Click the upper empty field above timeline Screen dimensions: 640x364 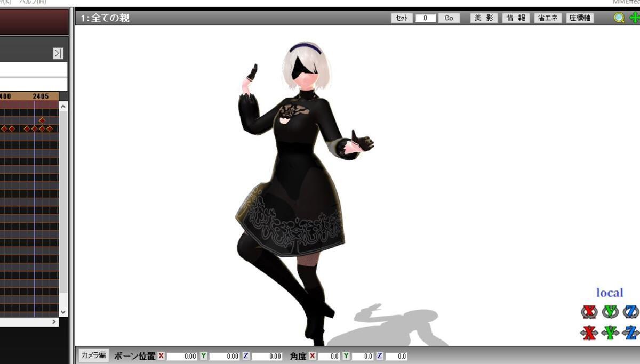(34, 70)
